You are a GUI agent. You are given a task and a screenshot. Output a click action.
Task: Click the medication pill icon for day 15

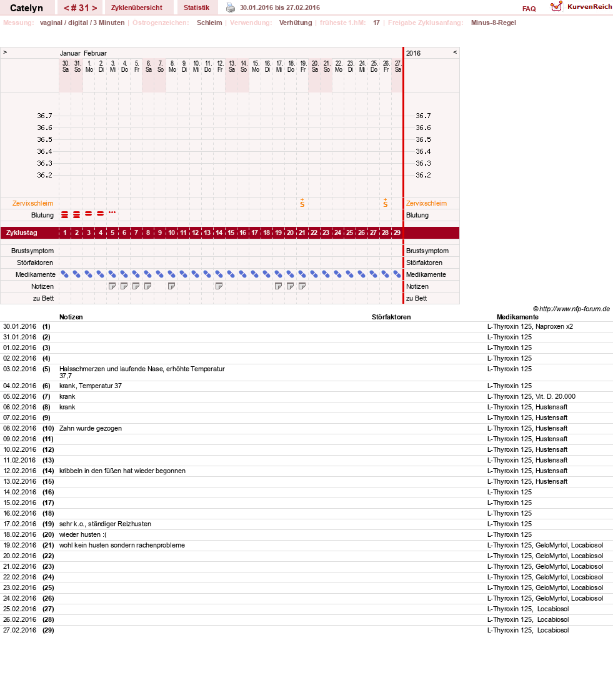[231, 274]
